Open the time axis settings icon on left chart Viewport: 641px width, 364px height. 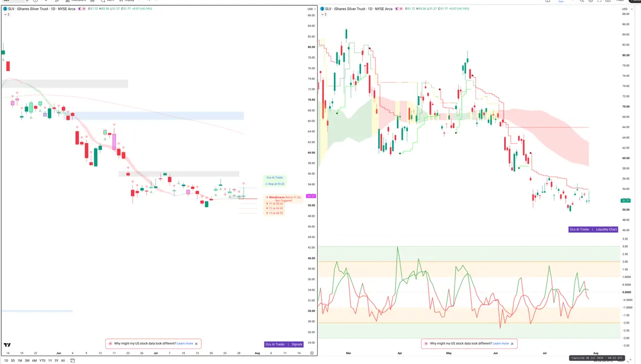pos(312,353)
